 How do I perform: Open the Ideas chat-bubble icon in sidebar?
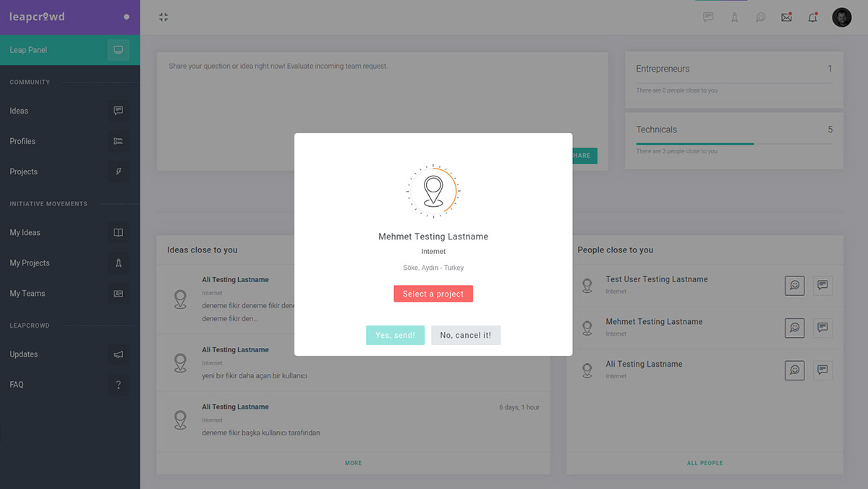click(118, 111)
